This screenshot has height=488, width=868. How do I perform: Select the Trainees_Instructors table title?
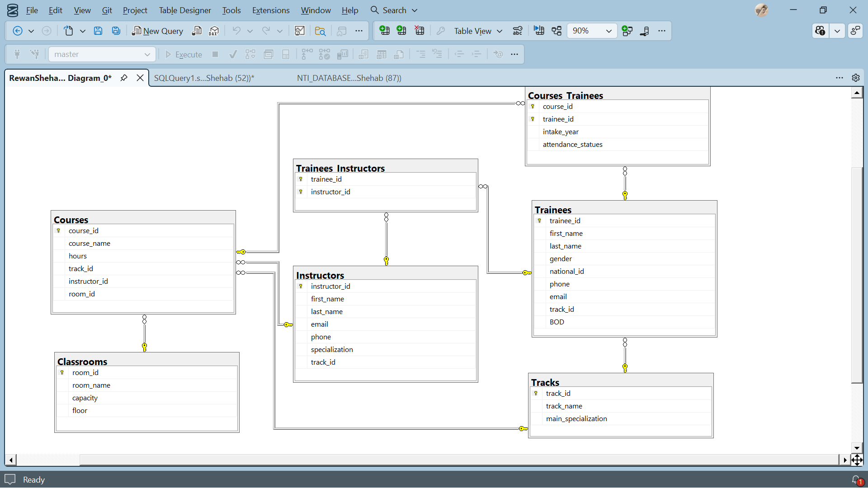[340, 168]
